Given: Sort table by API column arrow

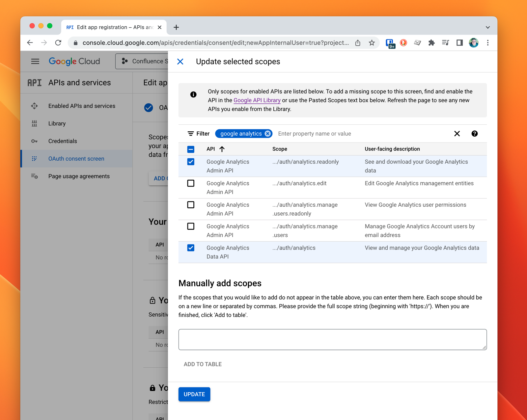Looking at the screenshot, I should 222,149.
